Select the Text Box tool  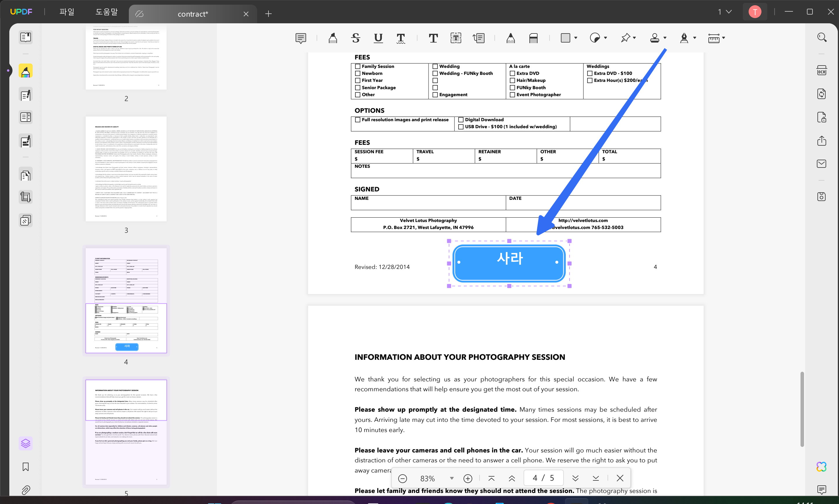[456, 38]
